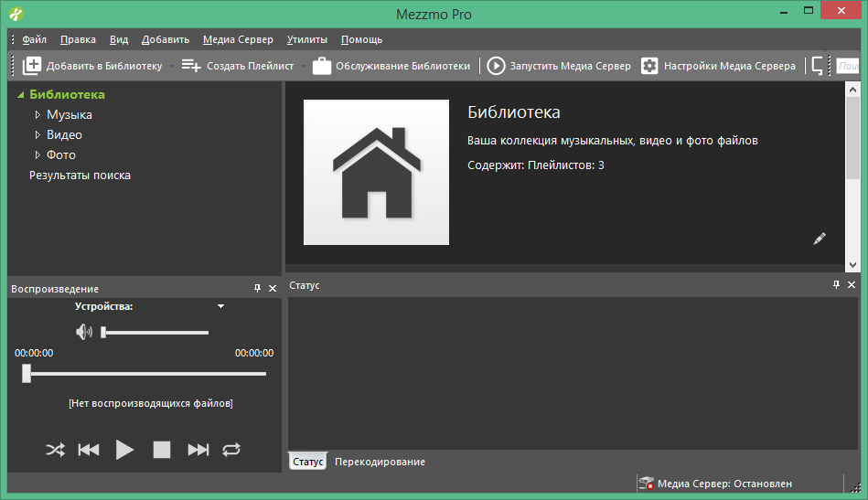Mute using the speaker volume icon
Screen dimensions: 868x500
84,332
